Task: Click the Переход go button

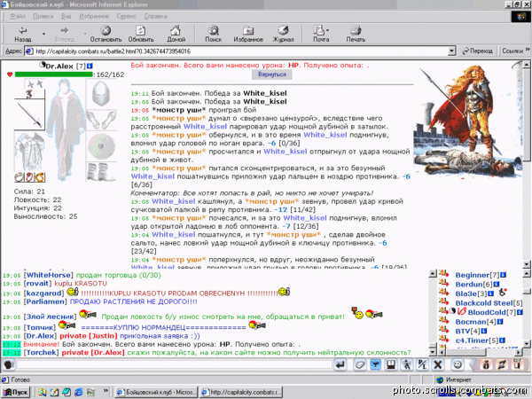Action: [x=478, y=51]
